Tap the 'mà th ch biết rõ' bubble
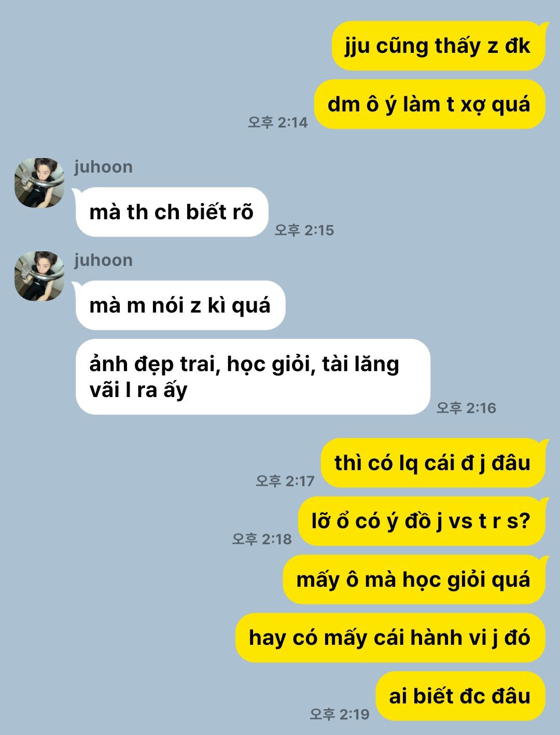Screen dimensions: 560x735 point(171,212)
